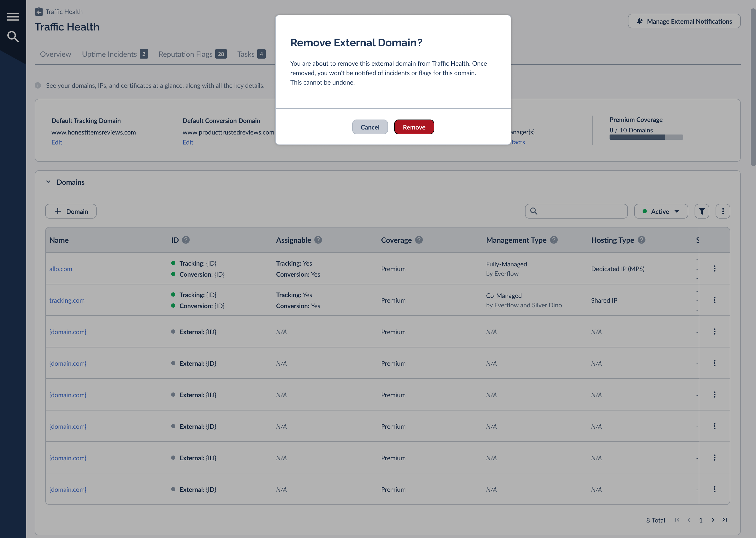Screen dimensions: 756x538
Task: Open row actions menu for allo.com
Action: coord(715,268)
